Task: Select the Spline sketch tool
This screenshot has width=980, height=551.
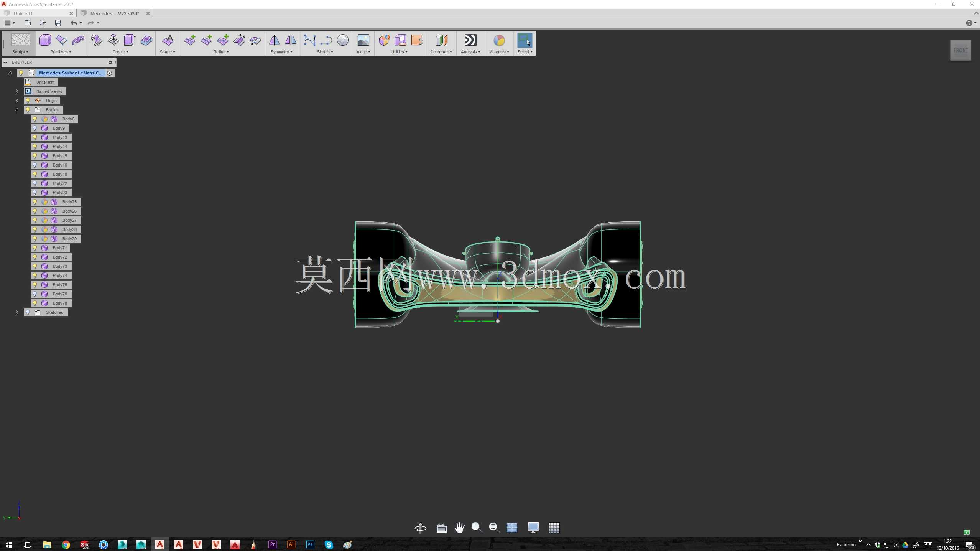Action: [309, 40]
